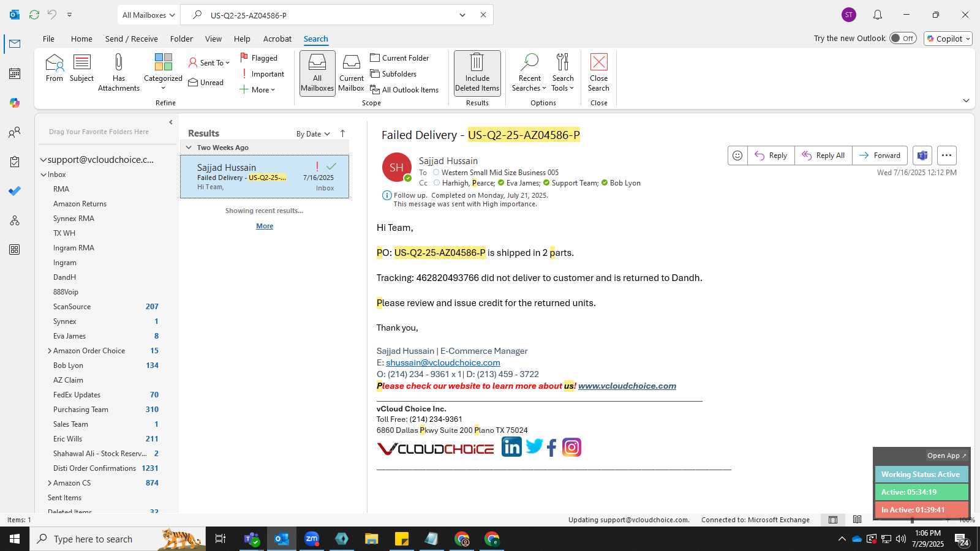Image resolution: width=980 pixels, height=551 pixels.
Task: Set scope to Current Mailbox
Action: click(x=352, y=73)
